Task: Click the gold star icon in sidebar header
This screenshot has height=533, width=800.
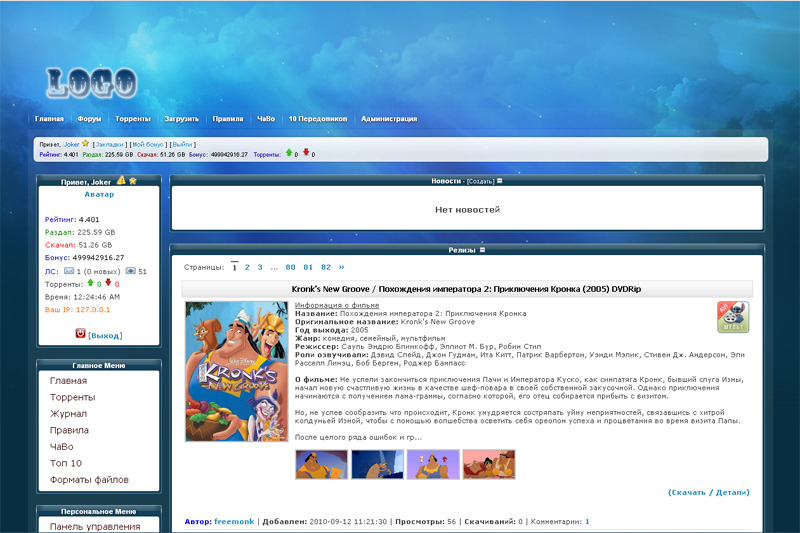Action: [133, 181]
